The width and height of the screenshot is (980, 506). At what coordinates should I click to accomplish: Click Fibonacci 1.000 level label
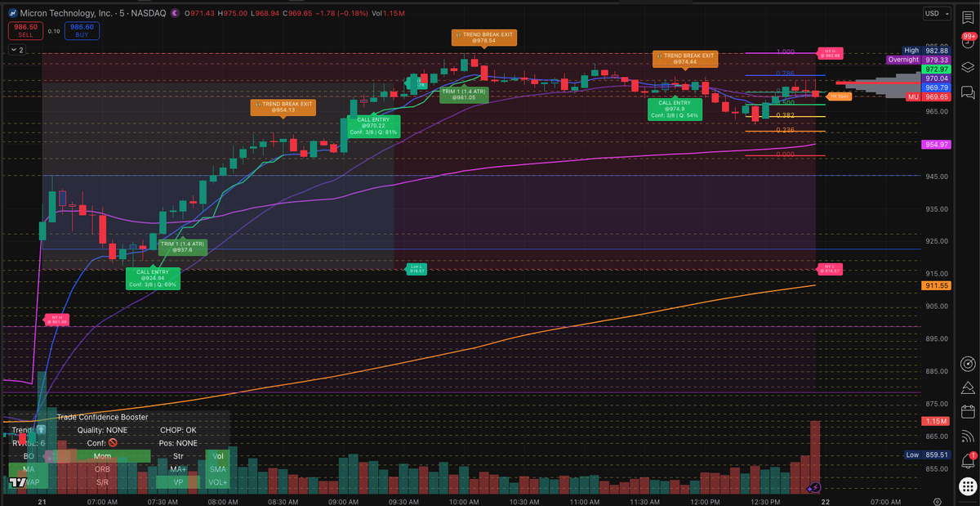pos(786,51)
